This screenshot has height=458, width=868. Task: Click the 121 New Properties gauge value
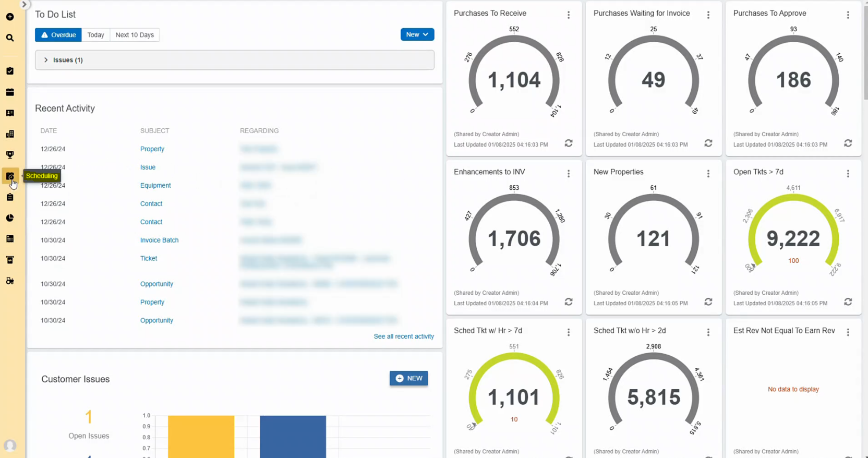653,239
